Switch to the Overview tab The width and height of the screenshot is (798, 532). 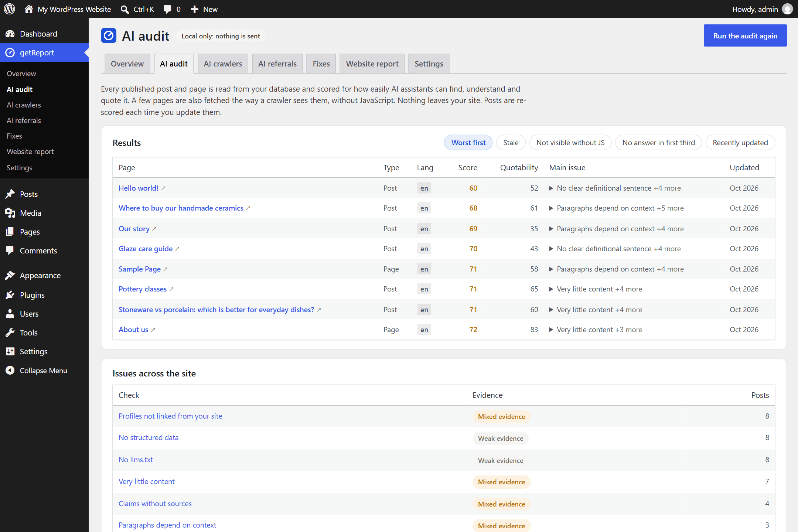tap(127, 64)
